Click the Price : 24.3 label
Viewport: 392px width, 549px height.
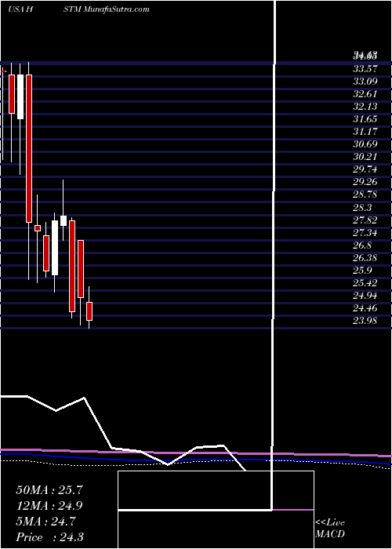pyautogui.click(x=49, y=537)
